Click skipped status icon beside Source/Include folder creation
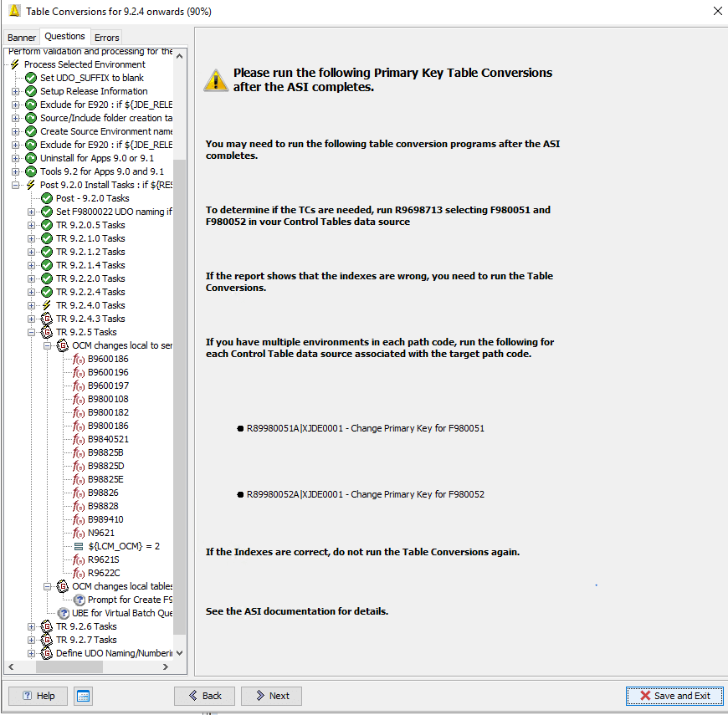 pos(31,118)
